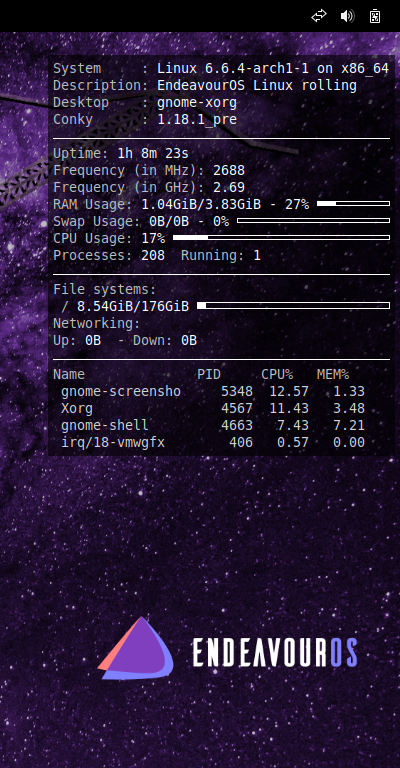Click Conky version '1.18.1_pre'
The height and width of the screenshot is (768, 400).
pos(197,120)
